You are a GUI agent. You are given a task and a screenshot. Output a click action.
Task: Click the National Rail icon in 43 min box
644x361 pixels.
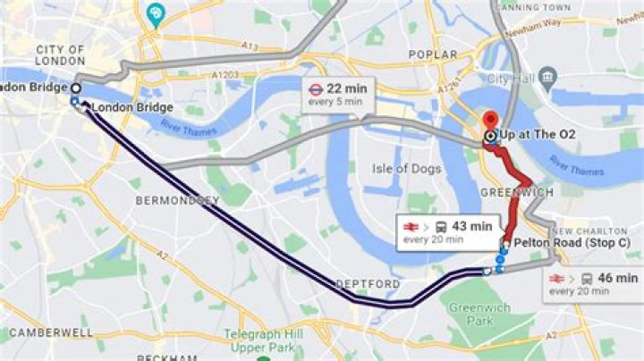(x=411, y=226)
